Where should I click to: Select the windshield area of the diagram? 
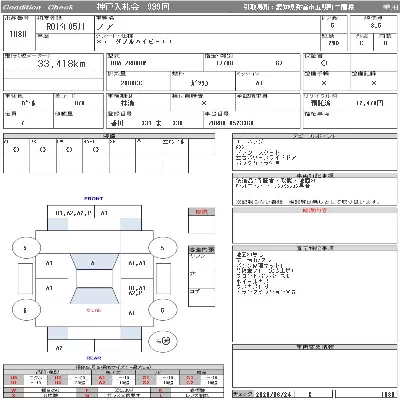click(94, 262)
